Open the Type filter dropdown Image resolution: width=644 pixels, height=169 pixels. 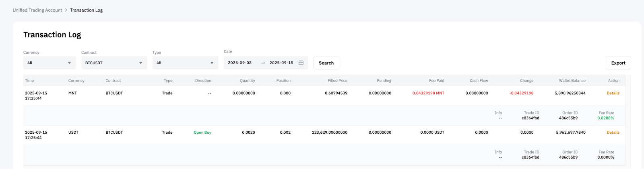(x=185, y=63)
